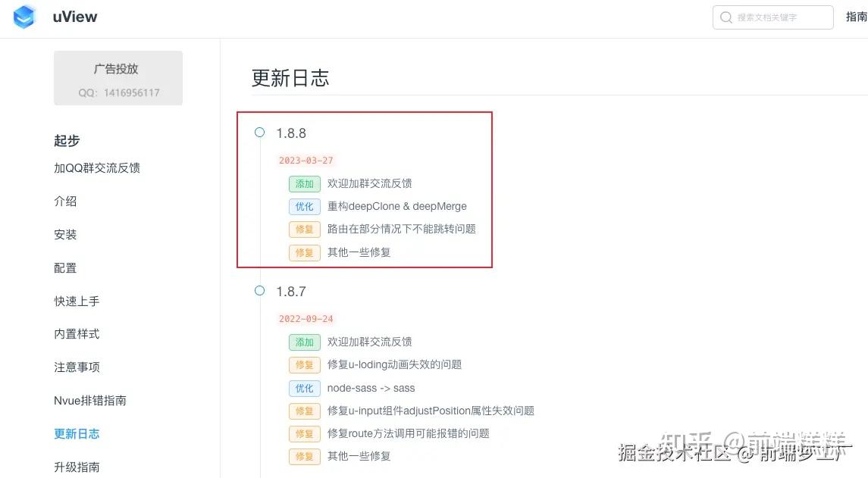The image size is (868, 478).
Task: Click the 修复 tag beside 修复u-loding动画失效的问题
Action: coord(304,364)
